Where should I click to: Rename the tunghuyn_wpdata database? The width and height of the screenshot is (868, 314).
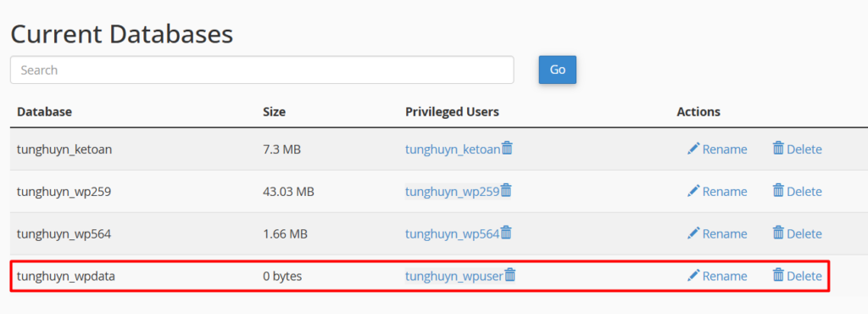pyautogui.click(x=717, y=275)
